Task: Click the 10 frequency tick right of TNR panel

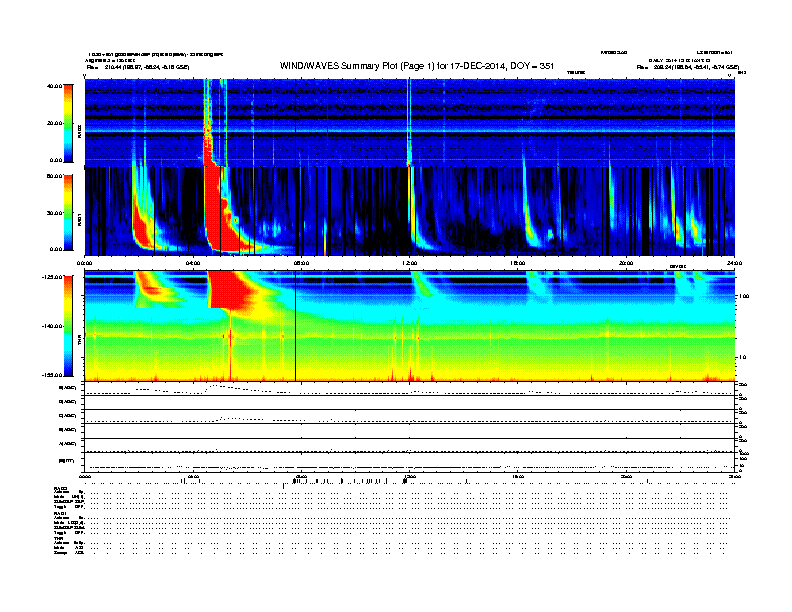Action: 742,358
